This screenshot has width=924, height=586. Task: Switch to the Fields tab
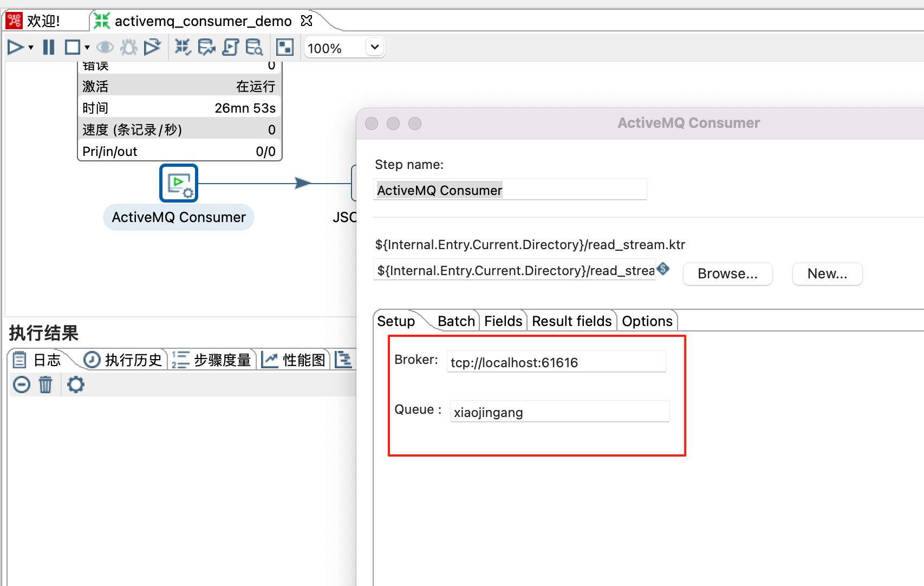click(503, 321)
